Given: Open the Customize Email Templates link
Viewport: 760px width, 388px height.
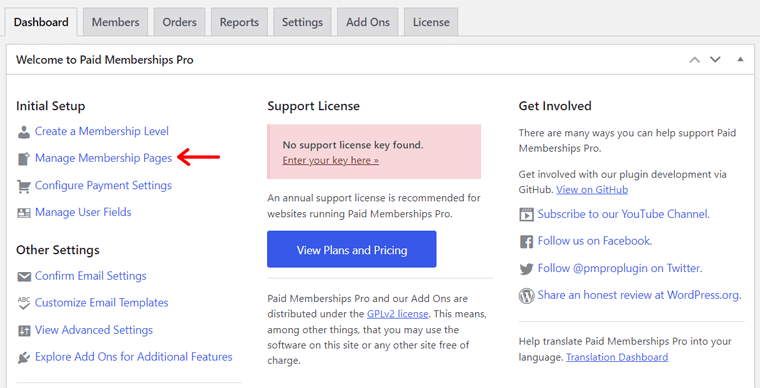Looking at the screenshot, I should pyautogui.click(x=101, y=303).
